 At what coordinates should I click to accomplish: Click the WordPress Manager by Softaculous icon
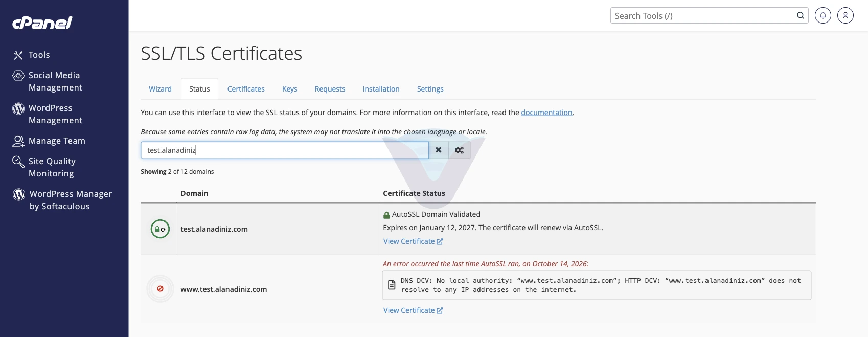click(19, 194)
